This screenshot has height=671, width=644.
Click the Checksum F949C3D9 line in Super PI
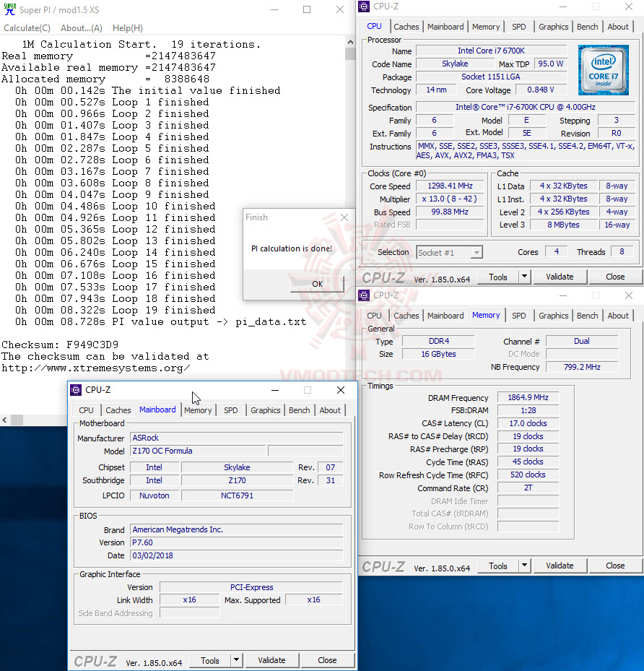coord(61,345)
